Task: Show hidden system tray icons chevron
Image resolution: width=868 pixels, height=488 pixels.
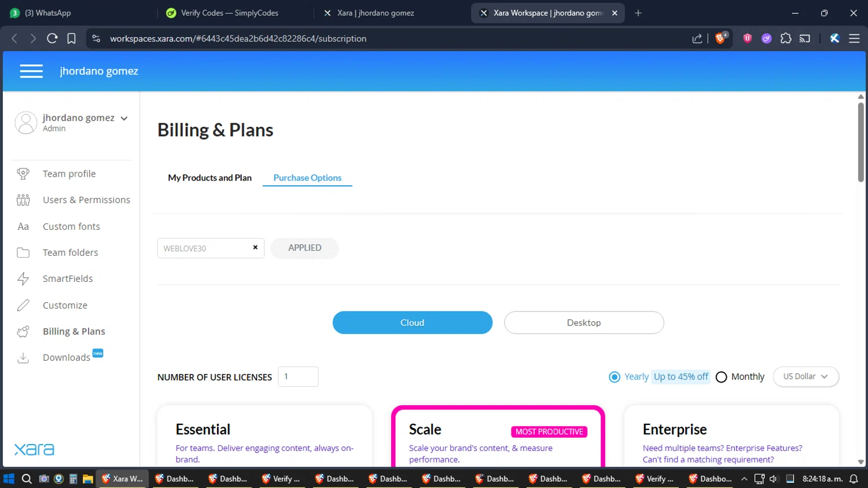Action: (744, 479)
